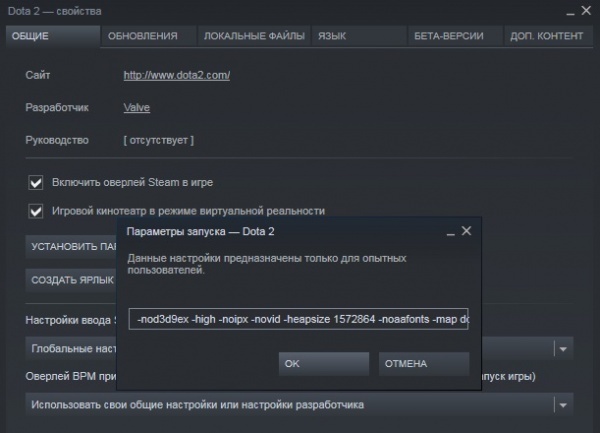Image resolution: width=600 pixels, height=433 pixels.
Task: Click into the launch parameters text field
Action: click(x=299, y=320)
